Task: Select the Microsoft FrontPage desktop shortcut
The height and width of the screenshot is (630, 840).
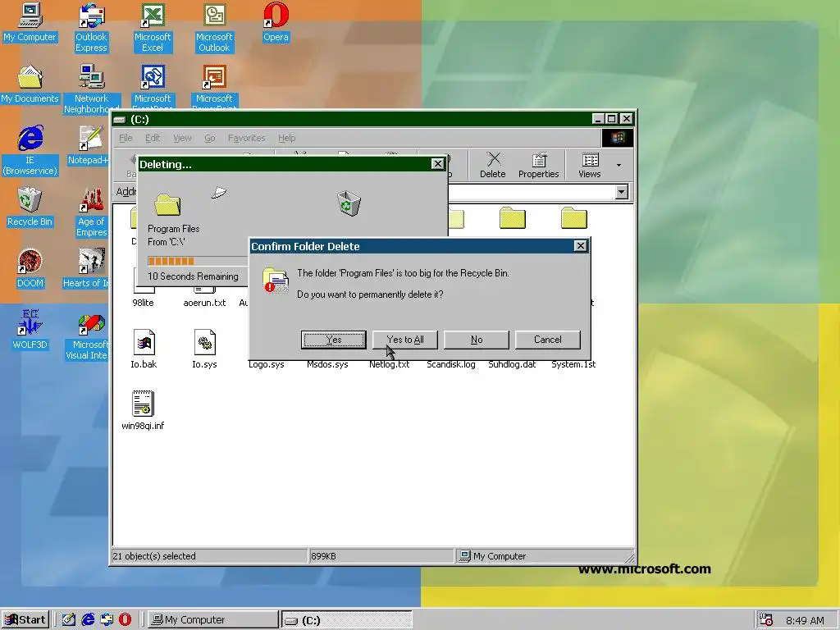Action: pos(152,85)
